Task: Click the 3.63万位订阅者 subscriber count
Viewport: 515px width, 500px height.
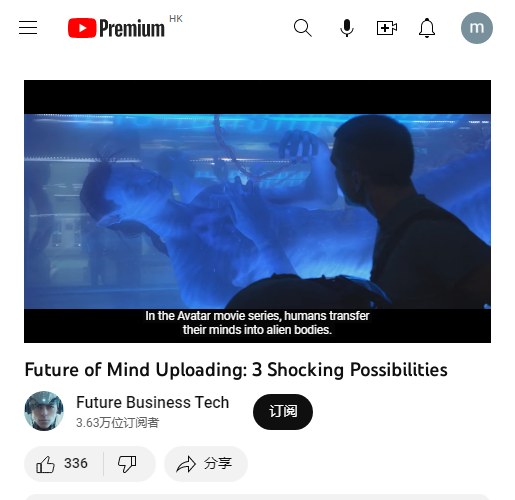Action: (118, 423)
